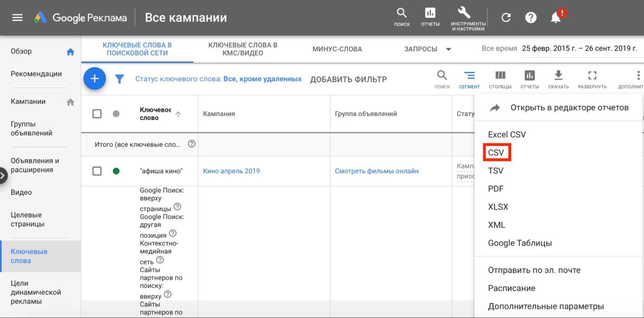The height and width of the screenshot is (318, 644).
Task: Open Reports (Отчеты) icon in header
Action: tap(430, 13)
